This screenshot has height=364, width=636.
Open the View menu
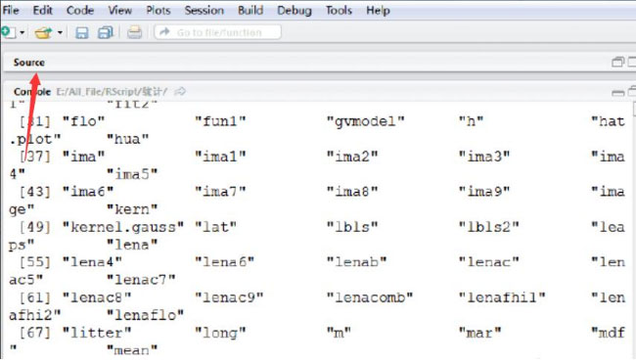119,10
